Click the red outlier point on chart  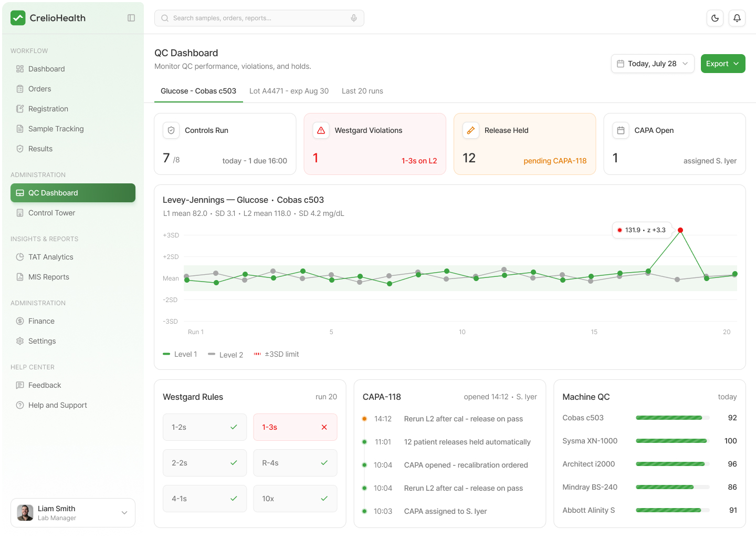[680, 230]
